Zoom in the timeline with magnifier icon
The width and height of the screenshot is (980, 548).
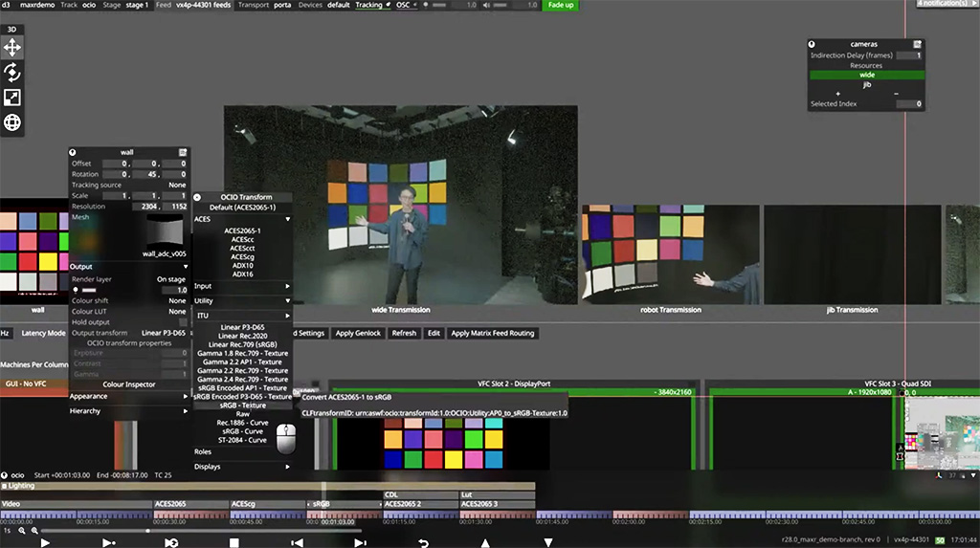point(34,531)
